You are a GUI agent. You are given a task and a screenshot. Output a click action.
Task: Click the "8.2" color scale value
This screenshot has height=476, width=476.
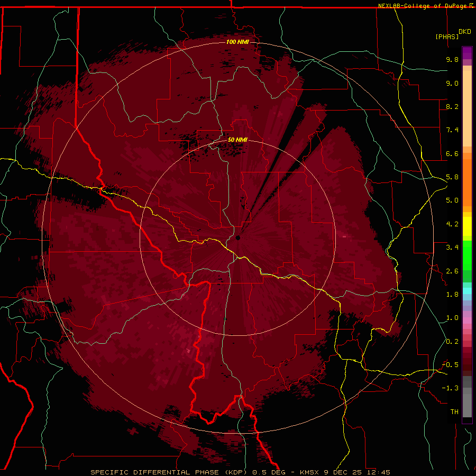tap(452, 106)
